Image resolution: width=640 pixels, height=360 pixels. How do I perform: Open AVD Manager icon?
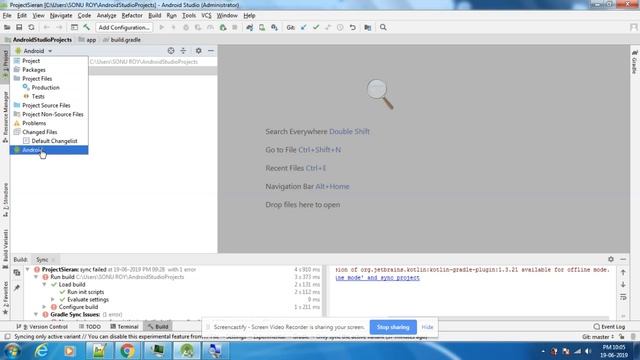point(262,27)
